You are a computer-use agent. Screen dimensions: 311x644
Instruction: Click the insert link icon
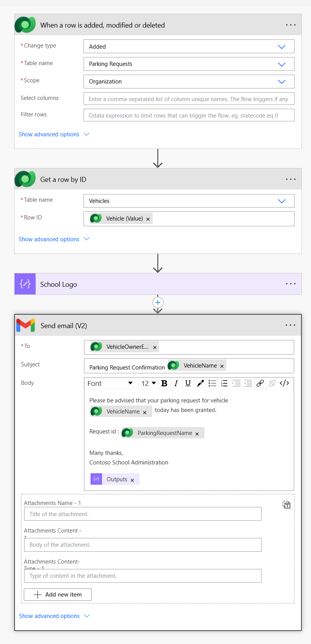[x=260, y=383]
